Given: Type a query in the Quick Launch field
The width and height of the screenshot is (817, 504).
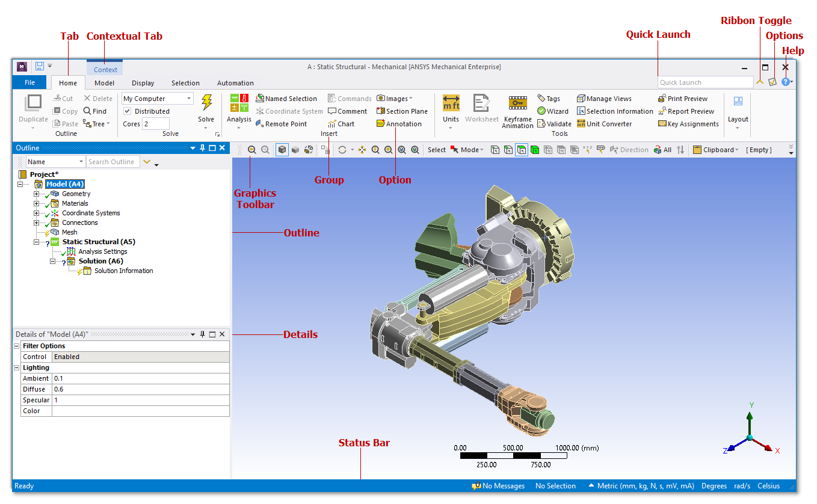Looking at the screenshot, I should 704,82.
